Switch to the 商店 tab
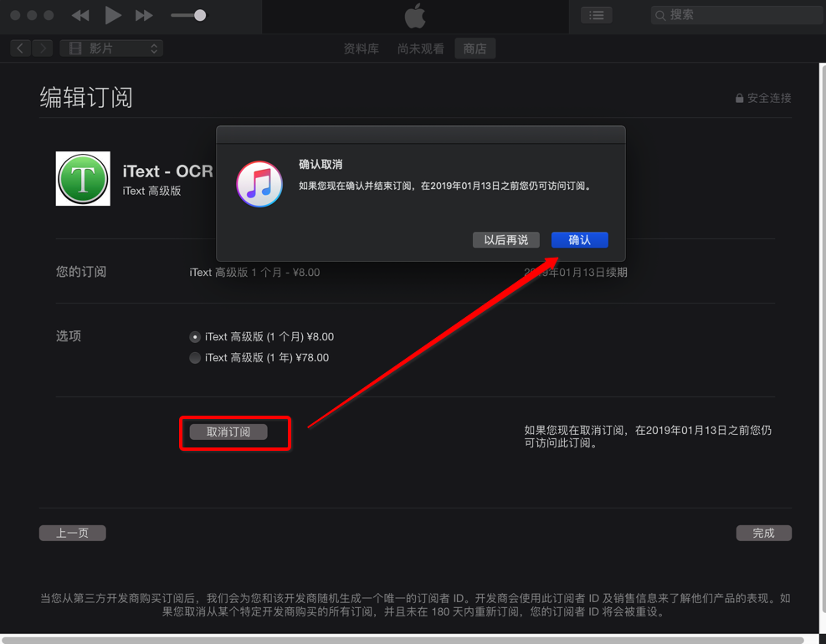 point(475,49)
